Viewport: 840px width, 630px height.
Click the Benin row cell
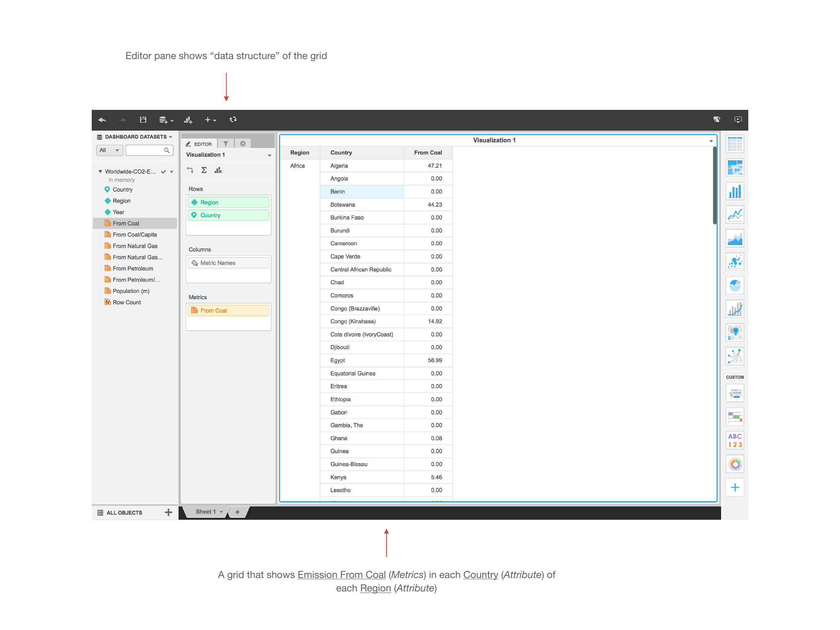[361, 192]
